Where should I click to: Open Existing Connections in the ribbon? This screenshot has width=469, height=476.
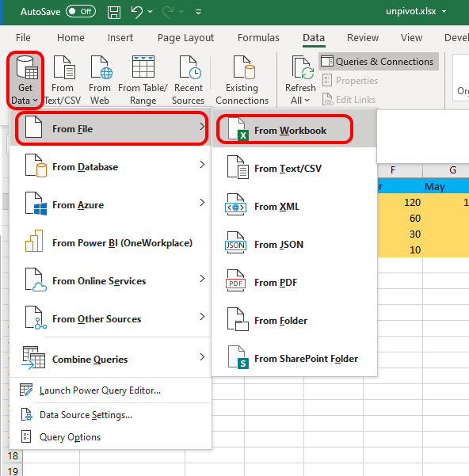[x=242, y=80]
